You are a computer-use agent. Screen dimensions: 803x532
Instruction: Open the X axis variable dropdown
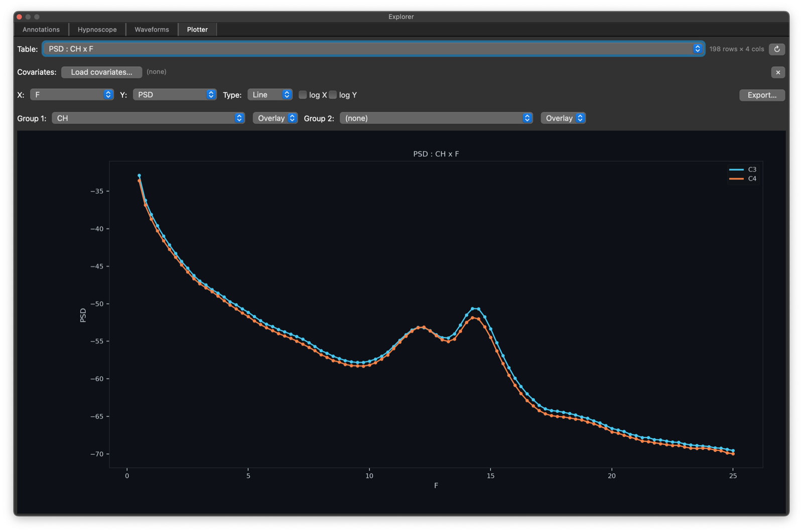pyautogui.click(x=72, y=95)
